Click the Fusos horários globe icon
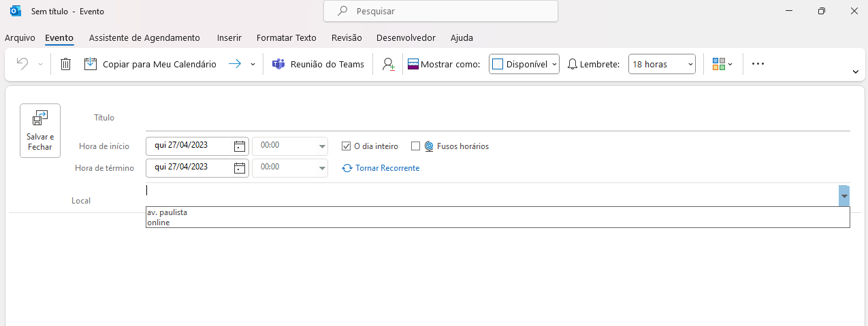 [429, 146]
